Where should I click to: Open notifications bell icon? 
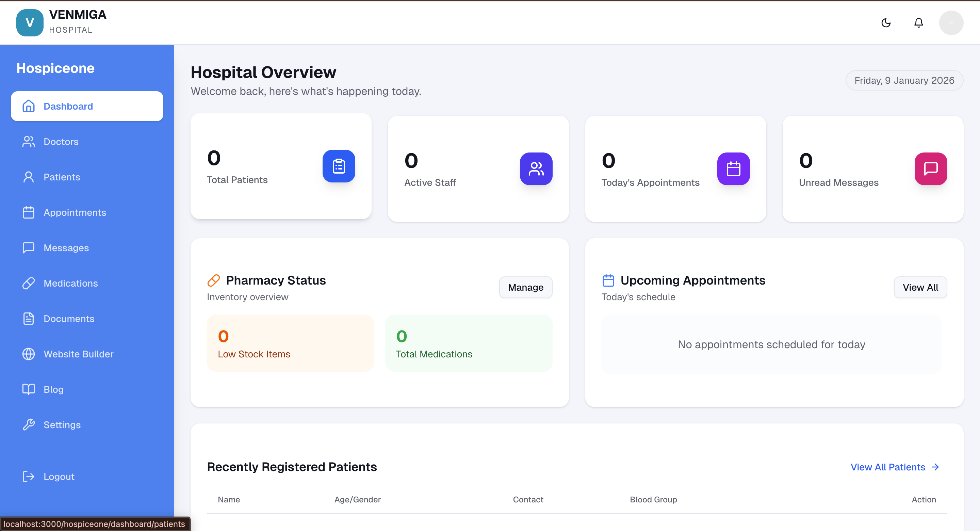918,23
